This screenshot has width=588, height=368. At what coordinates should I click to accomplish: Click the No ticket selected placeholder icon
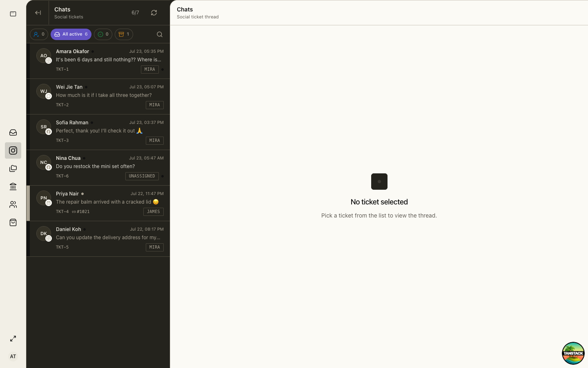[379, 182]
